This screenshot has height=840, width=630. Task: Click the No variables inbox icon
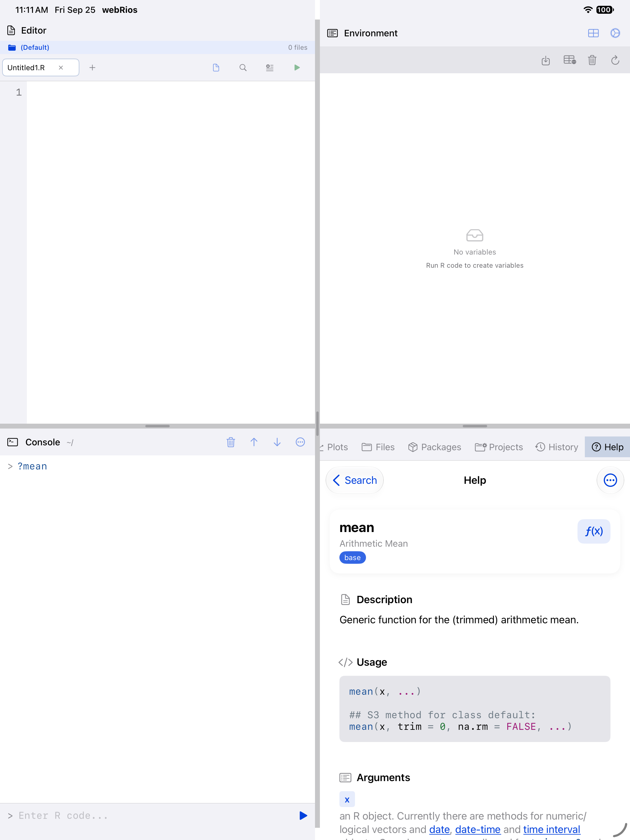(x=475, y=235)
